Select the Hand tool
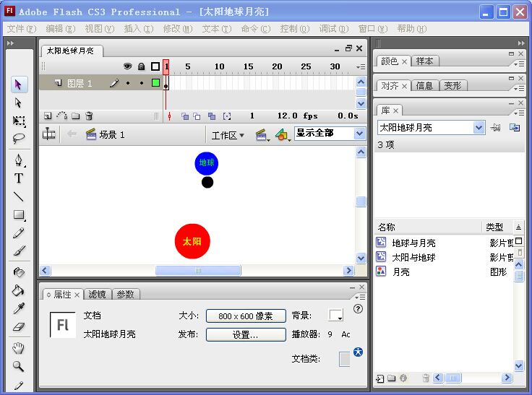Viewport: 532px width, 395px height. point(18,348)
